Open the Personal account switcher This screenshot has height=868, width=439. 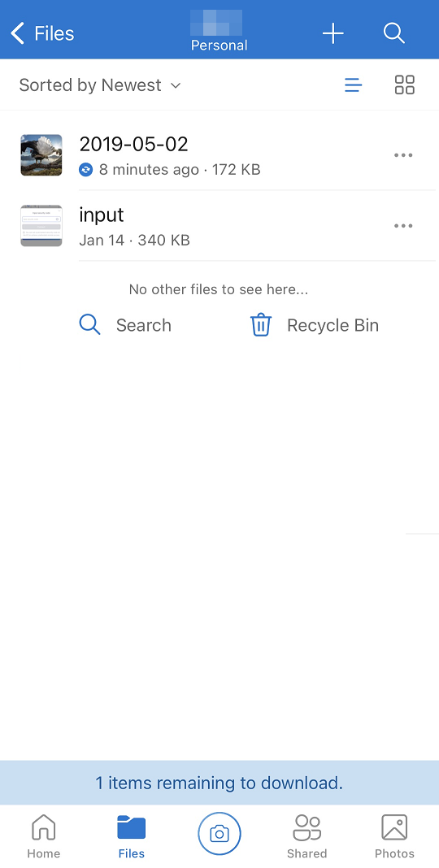tap(219, 32)
